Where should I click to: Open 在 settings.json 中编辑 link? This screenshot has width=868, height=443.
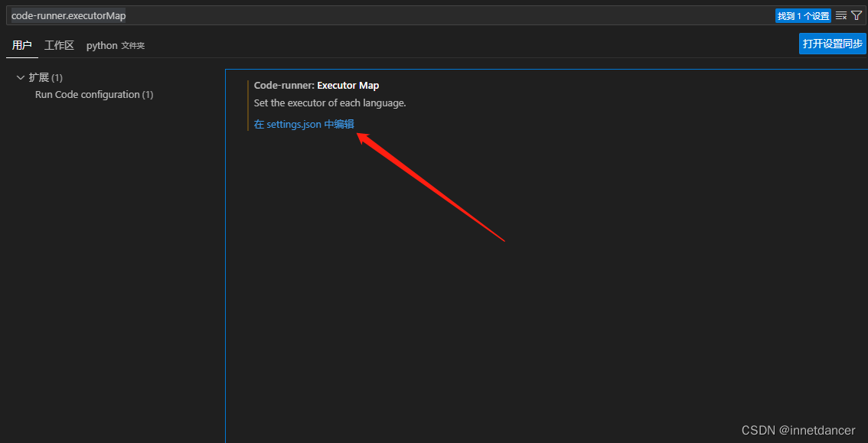tap(304, 125)
